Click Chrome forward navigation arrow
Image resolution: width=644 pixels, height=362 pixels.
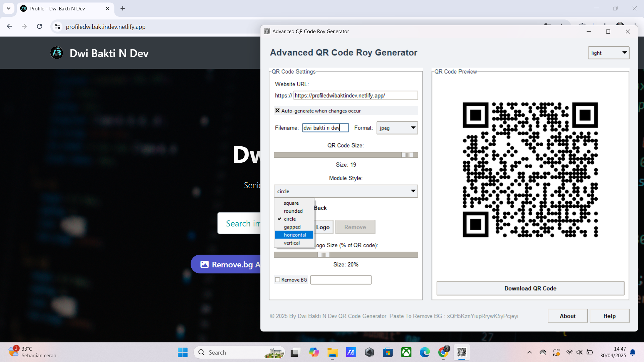(24, 27)
